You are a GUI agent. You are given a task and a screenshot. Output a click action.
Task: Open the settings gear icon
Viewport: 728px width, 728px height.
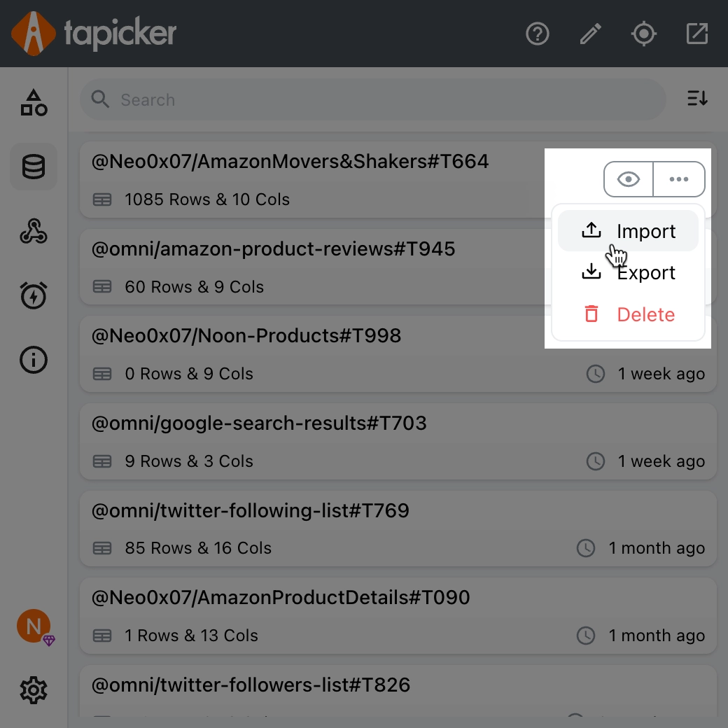click(x=34, y=690)
